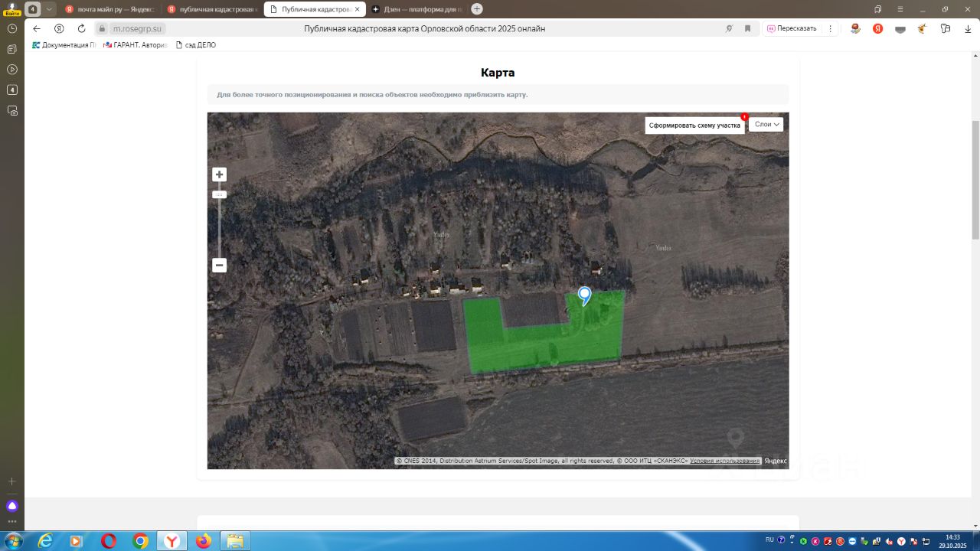Open Opera browser from taskbar

pyautogui.click(x=108, y=541)
